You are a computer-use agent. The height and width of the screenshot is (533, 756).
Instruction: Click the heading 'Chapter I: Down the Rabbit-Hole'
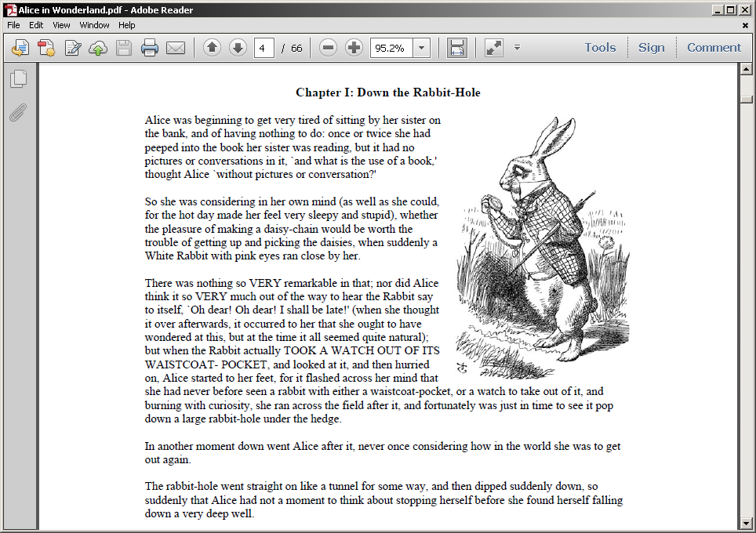pos(388,92)
